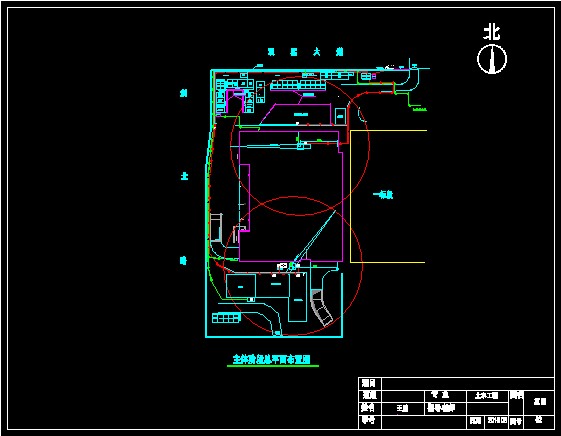Select the gray curved ramp symbol
This screenshot has width=561, height=436.
pyautogui.click(x=321, y=307)
